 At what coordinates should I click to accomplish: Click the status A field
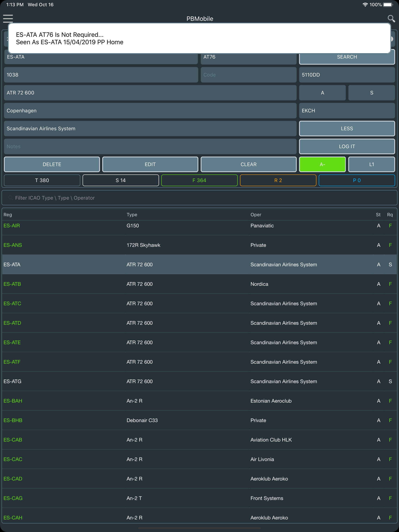coord(322,93)
